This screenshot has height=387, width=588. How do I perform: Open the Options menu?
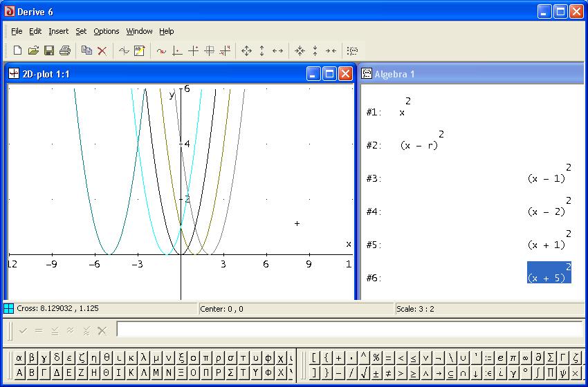[x=107, y=31]
